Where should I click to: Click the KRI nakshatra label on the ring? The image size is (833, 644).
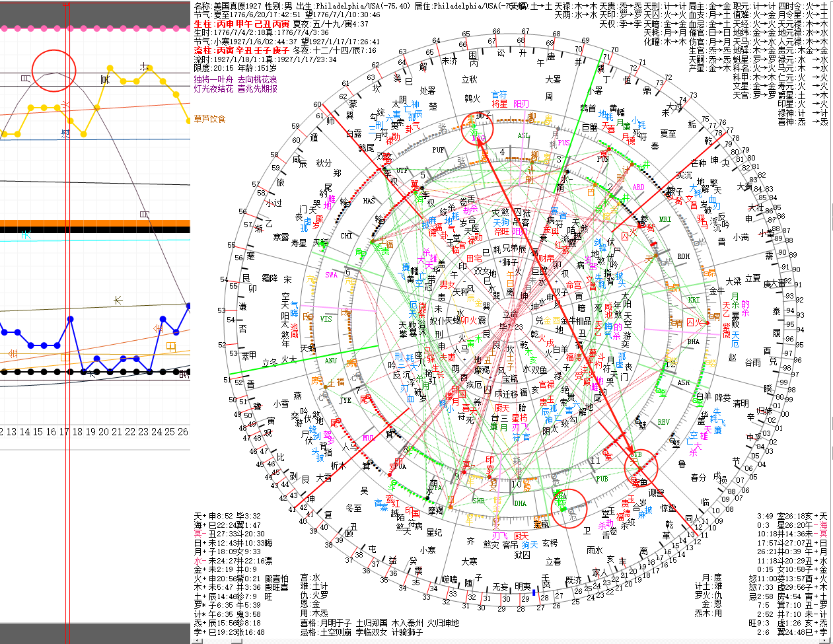pos(694,300)
